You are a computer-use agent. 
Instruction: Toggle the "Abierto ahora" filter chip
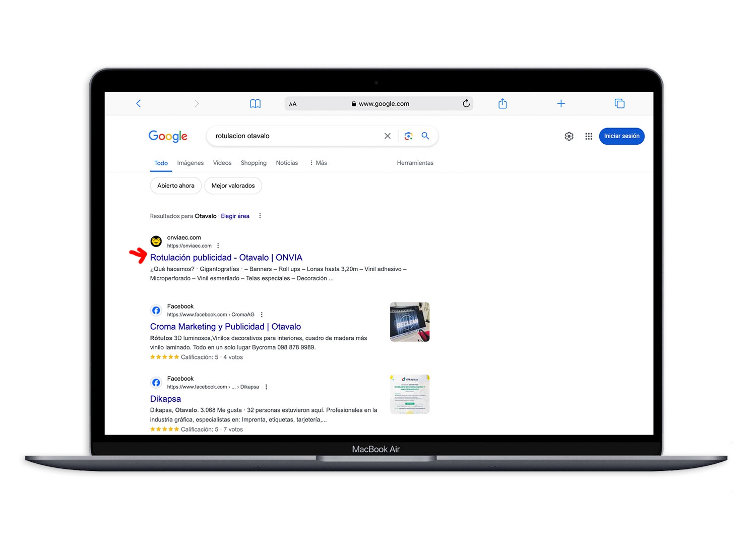pos(176,186)
